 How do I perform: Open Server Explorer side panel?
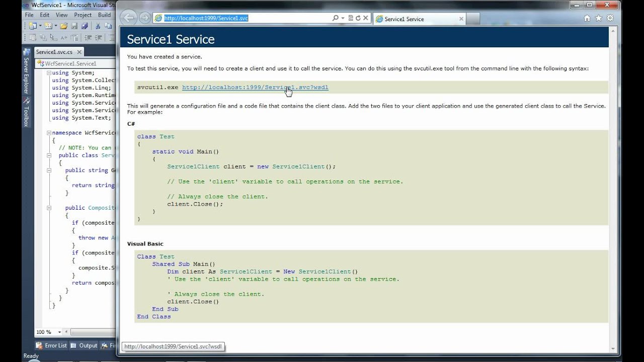(x=26, y=71)
